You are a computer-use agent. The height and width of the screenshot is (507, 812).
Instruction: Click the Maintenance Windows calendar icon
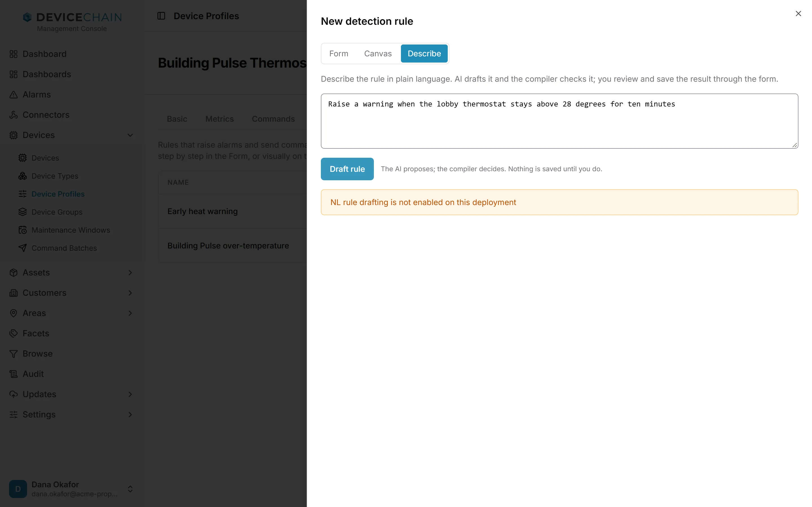23,230
